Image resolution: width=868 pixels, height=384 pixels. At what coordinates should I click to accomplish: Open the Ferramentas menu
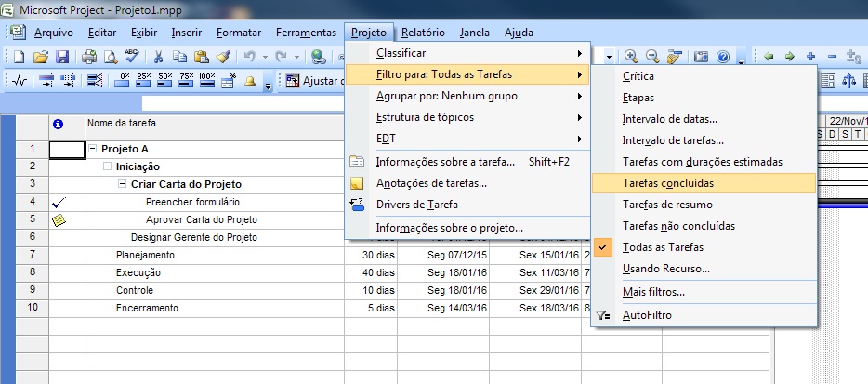click(306, 33)
